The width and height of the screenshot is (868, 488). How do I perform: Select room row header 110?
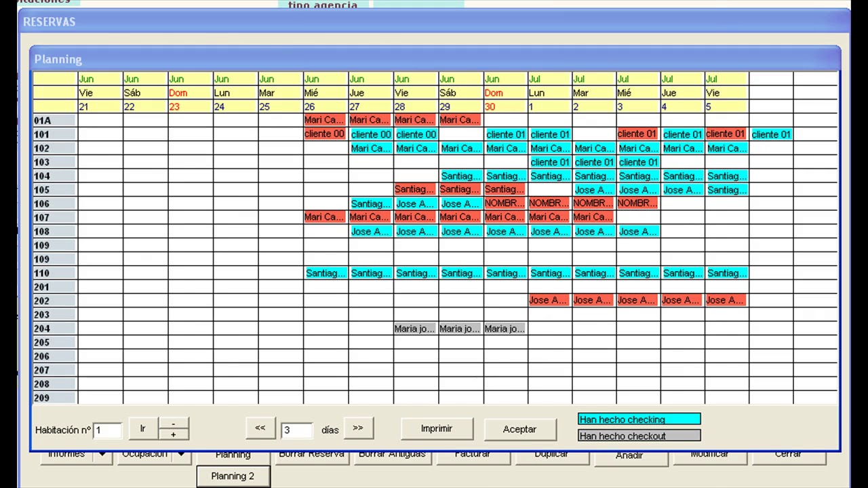click(x=54, y=273)
